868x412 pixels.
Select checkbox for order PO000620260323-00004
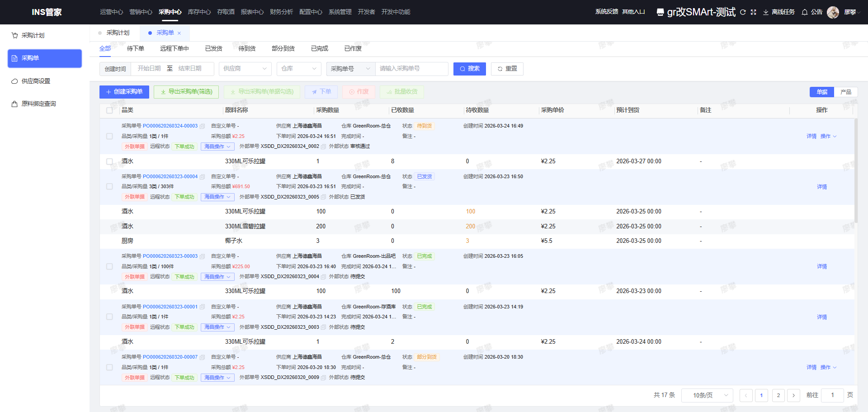(109, 186)
